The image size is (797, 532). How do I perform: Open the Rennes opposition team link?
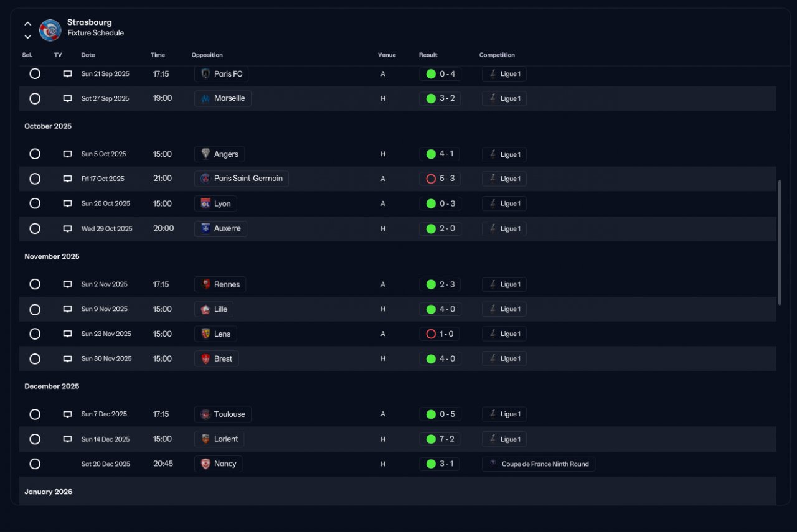click(220, 284)
